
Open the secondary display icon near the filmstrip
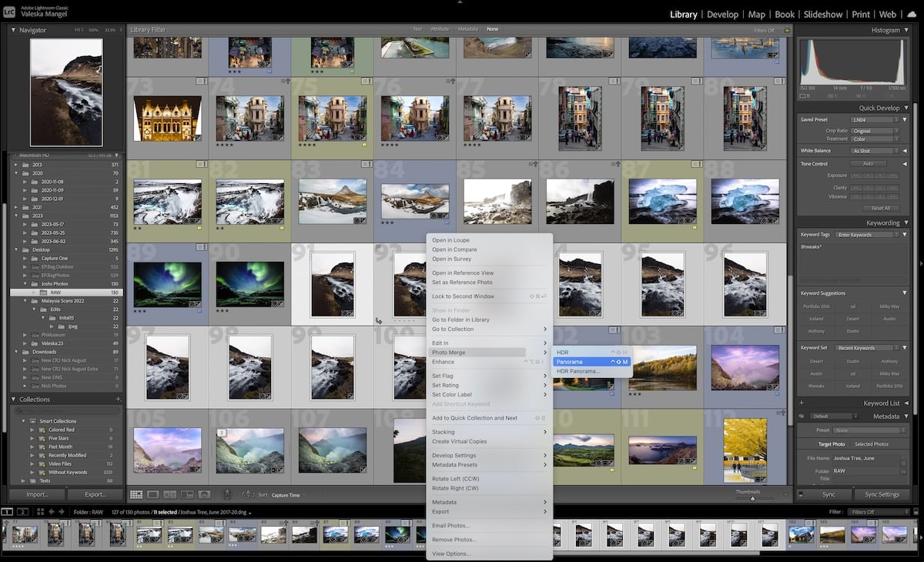pyautogui.click(x=22, y=512)
